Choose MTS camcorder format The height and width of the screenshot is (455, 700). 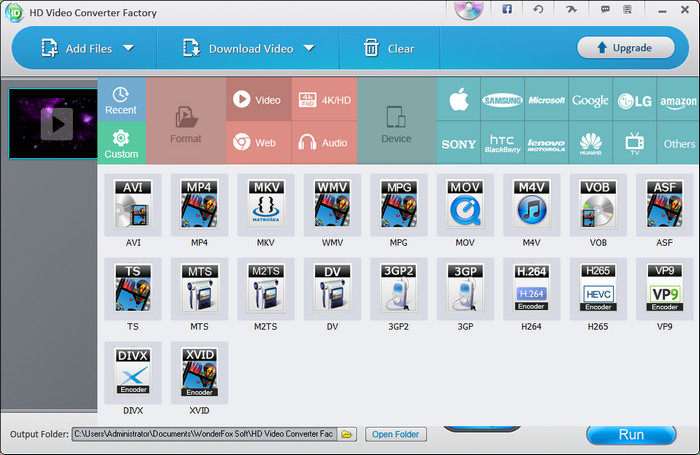(x=199, y=289)
